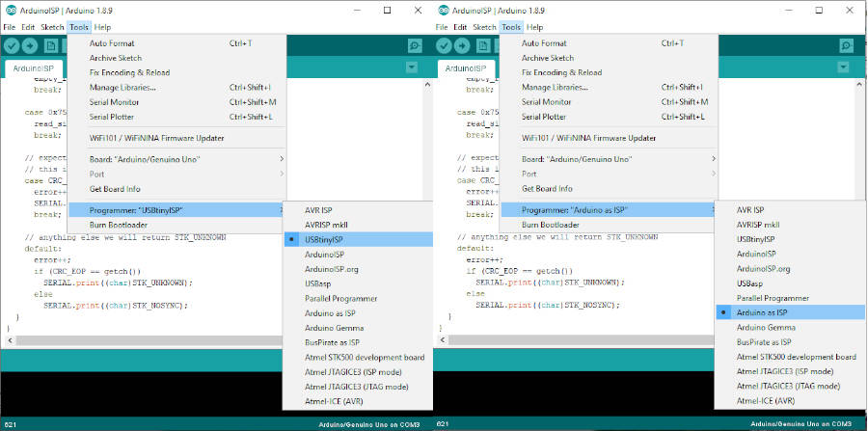Click Arduino logo icon in right window title bar
The width and height of the screenshot is (868, 431).
tap(443, 10)
